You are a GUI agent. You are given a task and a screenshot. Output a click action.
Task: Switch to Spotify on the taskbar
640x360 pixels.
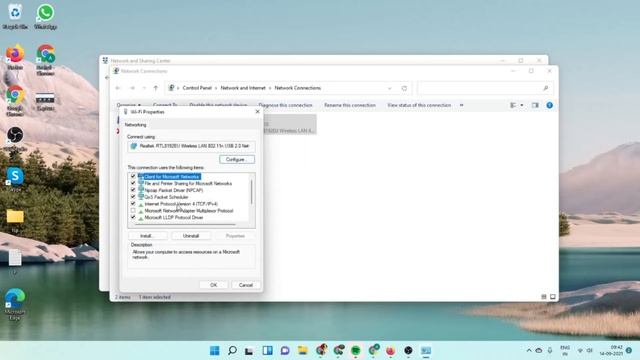(356, 350)
